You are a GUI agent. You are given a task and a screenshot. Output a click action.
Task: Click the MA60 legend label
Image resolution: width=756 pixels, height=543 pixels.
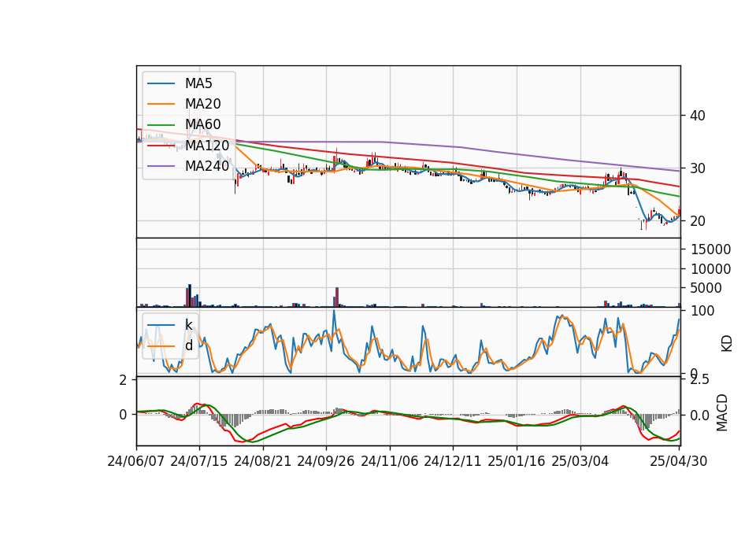(x=202, y=125)
